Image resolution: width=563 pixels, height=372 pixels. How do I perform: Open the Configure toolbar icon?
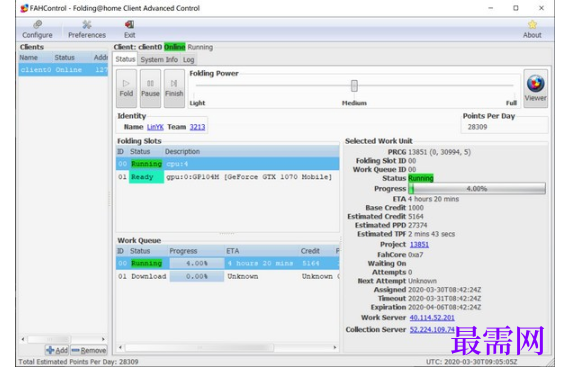37,29
